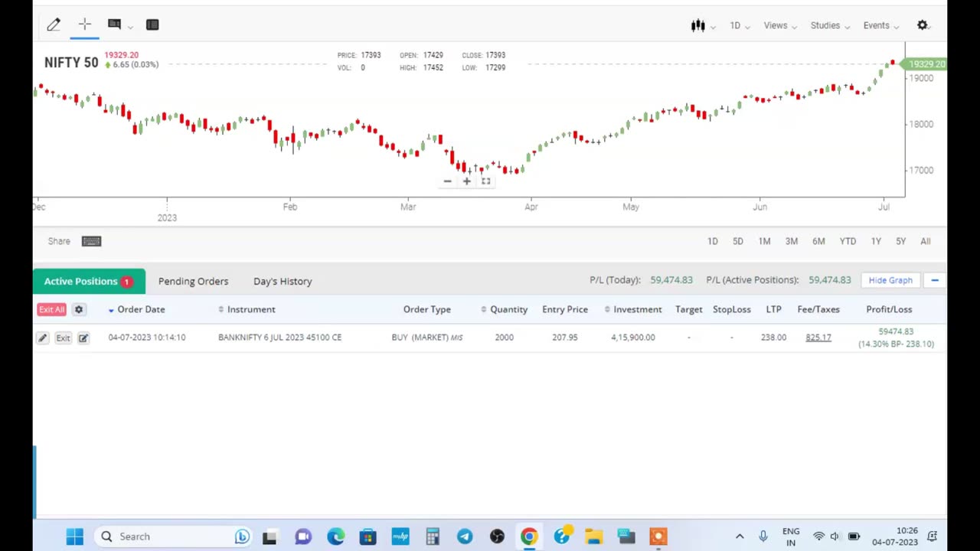Viewport: 980px width, 551px height.
Task: Switch to Day's History tab
Action: [x=283, y=281]
